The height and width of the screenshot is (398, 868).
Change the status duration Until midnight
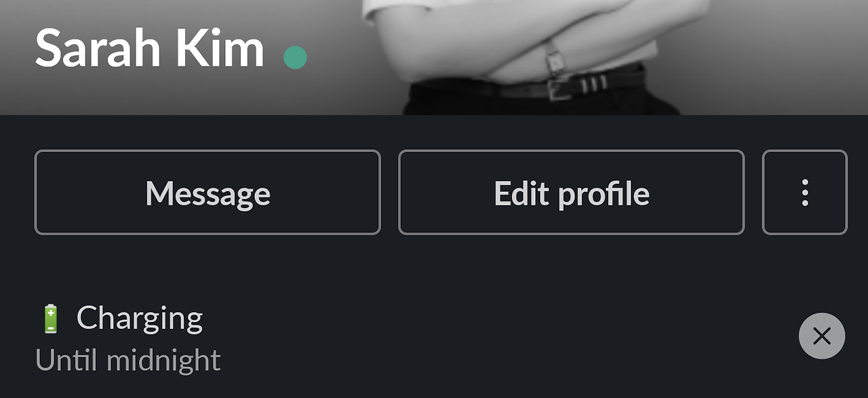[x=128, y=360]
